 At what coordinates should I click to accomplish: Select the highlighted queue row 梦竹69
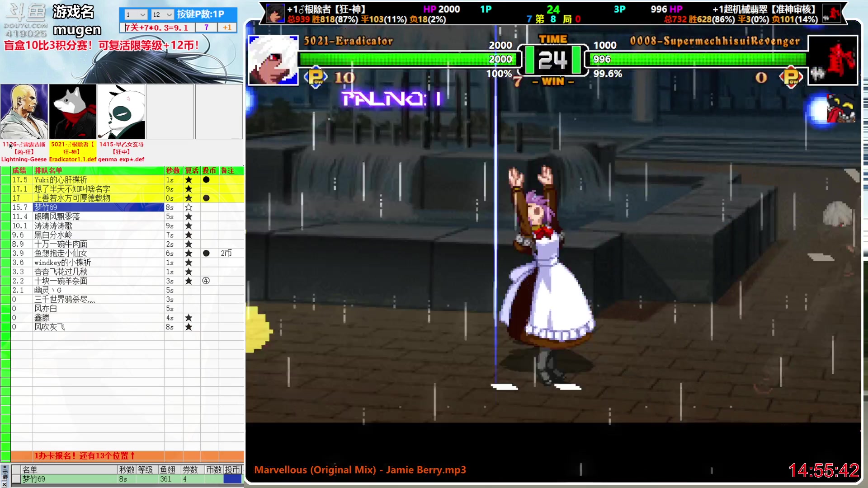122,207
